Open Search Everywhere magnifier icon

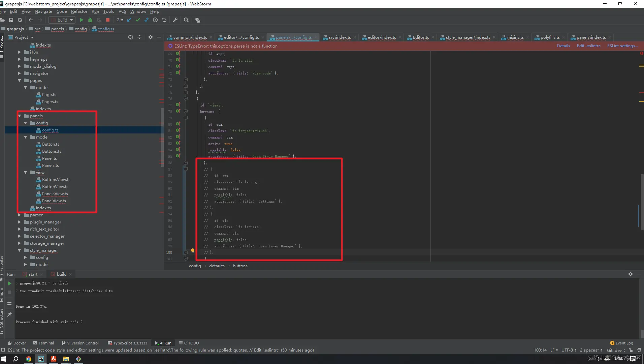click(x=186, y=20)
